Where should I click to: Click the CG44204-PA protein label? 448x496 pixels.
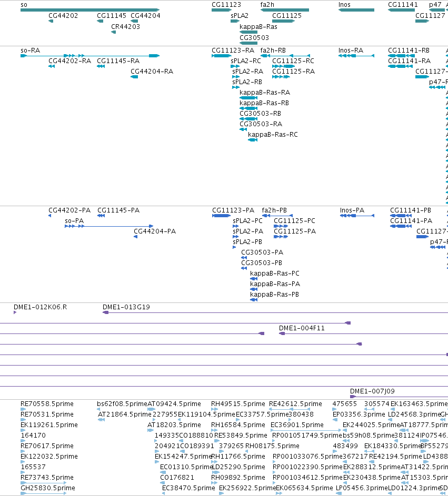pyautogui.click(x=155, y=231)
